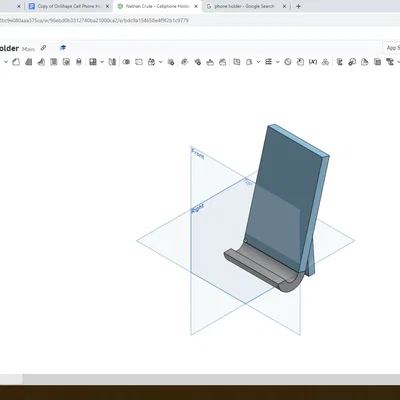Select the Fillet tool in toolbar
This screenshot has width=400, height=400.
pos(16,62)
